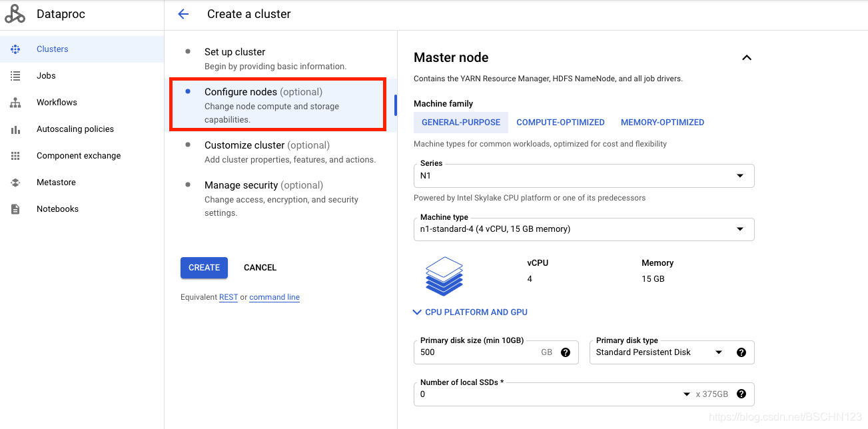Expand CPU PLATFORM AND GPU section

470,312
